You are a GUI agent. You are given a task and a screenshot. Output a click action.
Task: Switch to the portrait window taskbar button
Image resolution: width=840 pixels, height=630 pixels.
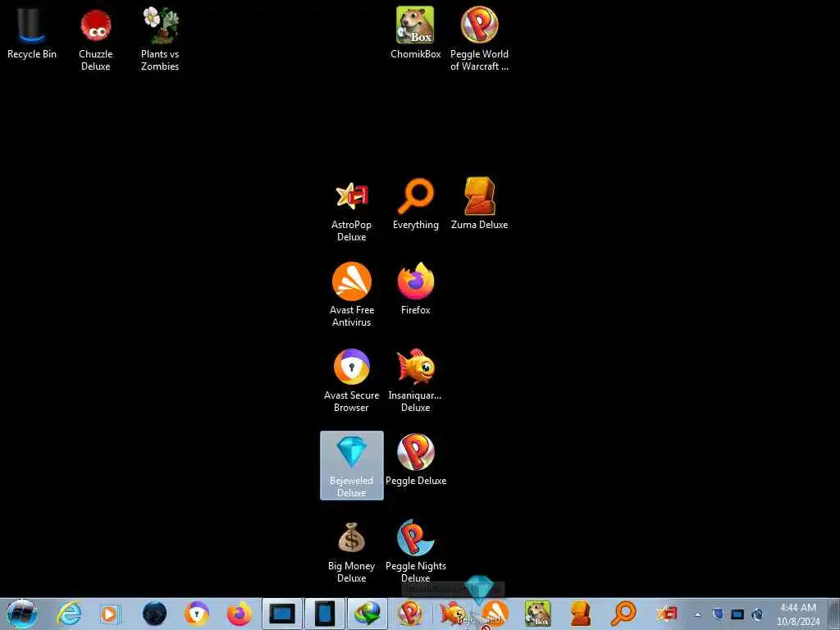325,614
